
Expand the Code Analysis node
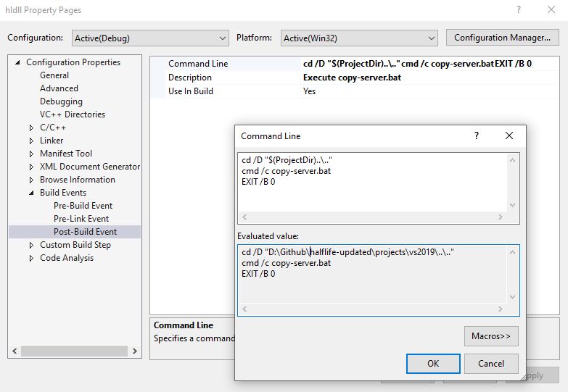[31, 258]
